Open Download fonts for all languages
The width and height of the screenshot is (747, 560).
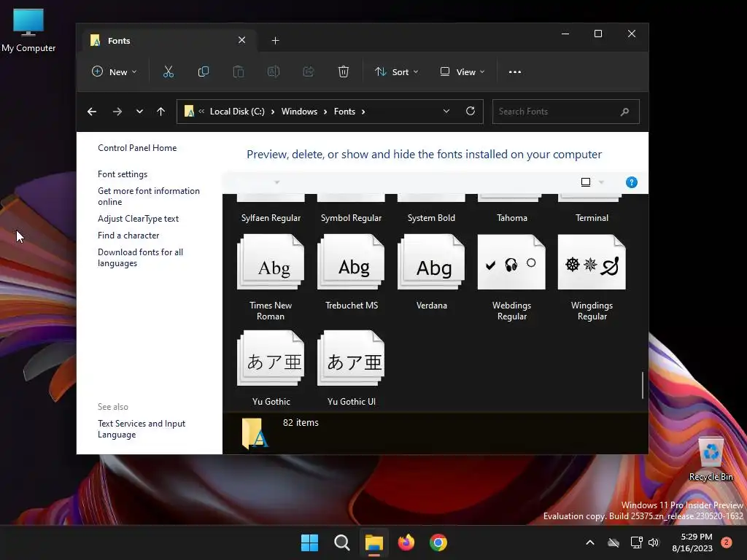[x=141, y=257]
